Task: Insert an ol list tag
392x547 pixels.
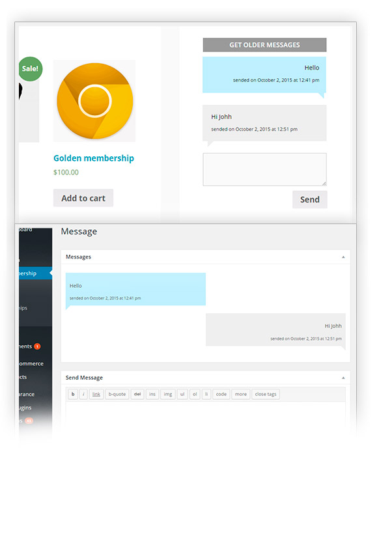Action: pyautogui.click(x=195, y=394)
